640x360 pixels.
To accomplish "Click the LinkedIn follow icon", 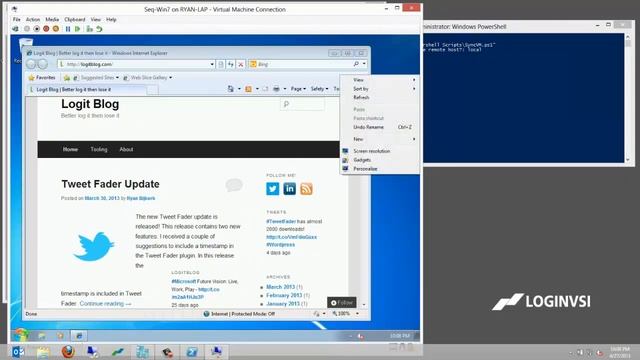I will click(289, 189).
